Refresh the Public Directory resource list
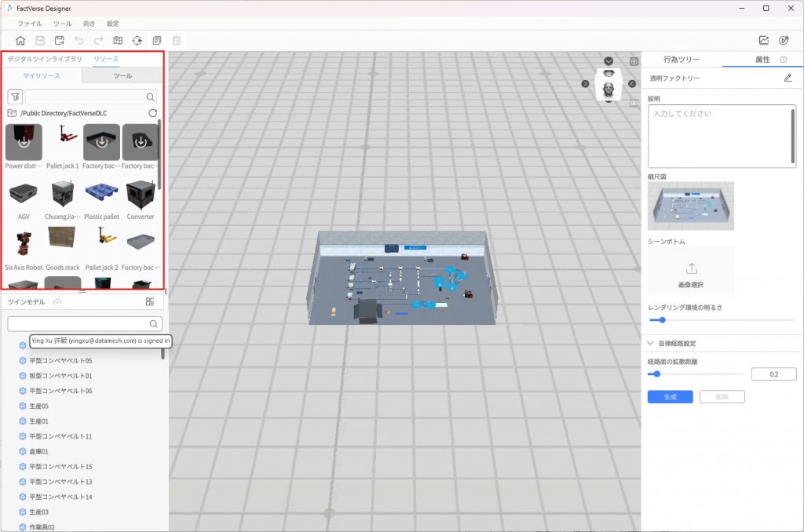The image size is (804, 532). pos(152,113)
